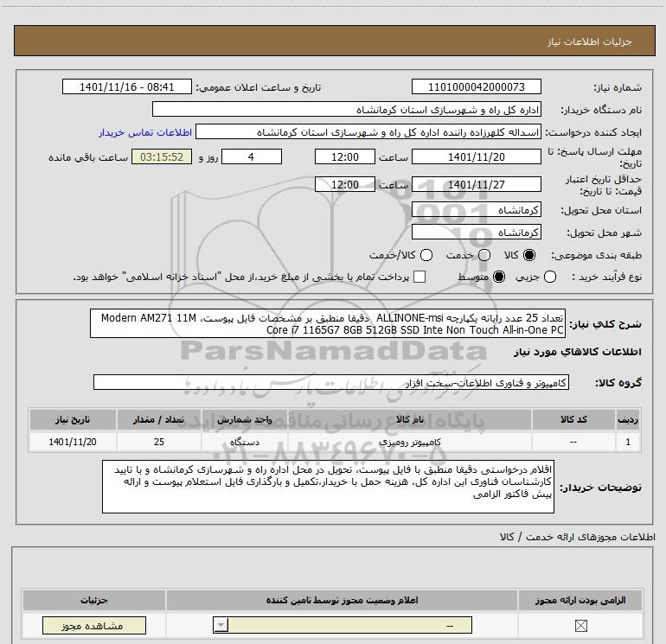Select the جزیی purchase type radio

[x=550, y=277]
